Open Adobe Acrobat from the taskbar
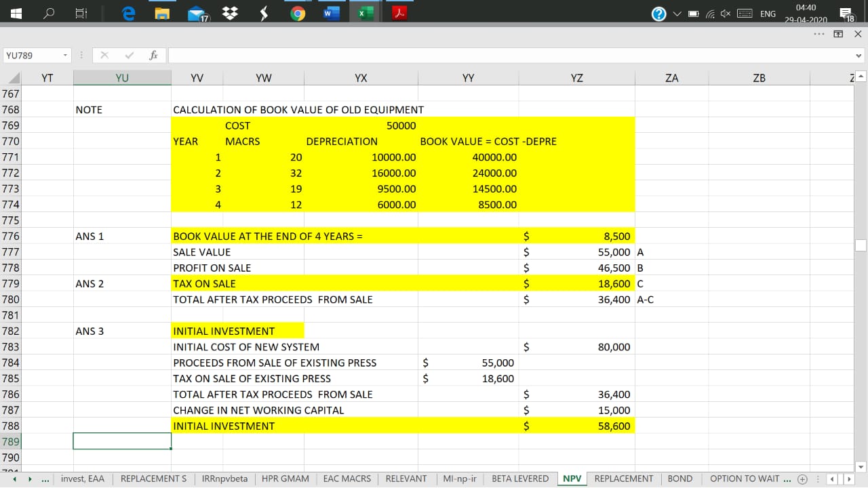 [400, 14]
